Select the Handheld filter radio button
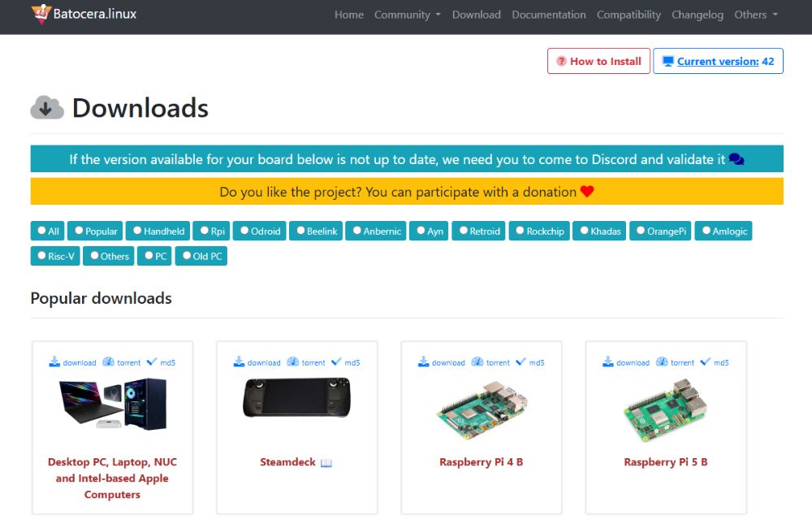812x524 pixels. 137,231
